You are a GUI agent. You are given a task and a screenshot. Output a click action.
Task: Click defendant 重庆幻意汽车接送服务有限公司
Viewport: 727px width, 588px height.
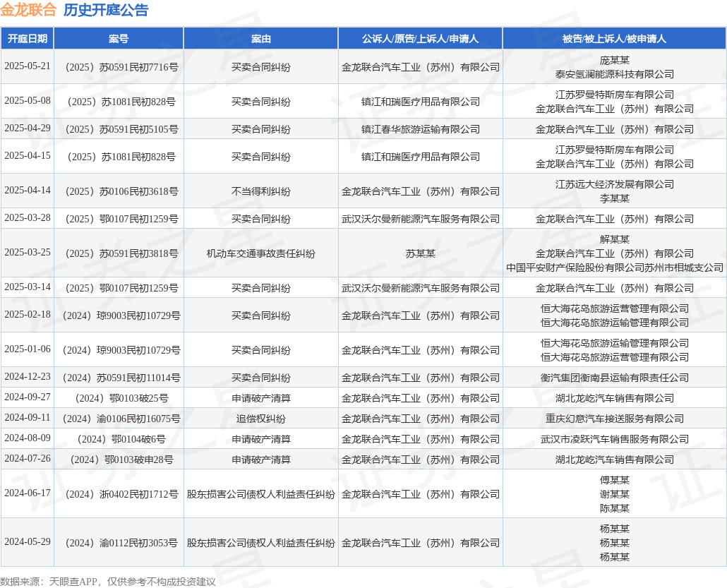(614, 419)
